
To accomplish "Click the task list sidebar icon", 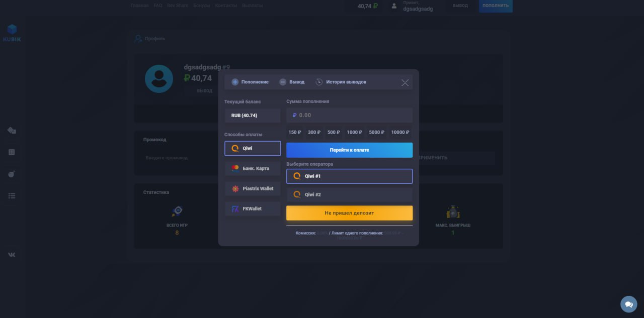I will coord(12,196).
